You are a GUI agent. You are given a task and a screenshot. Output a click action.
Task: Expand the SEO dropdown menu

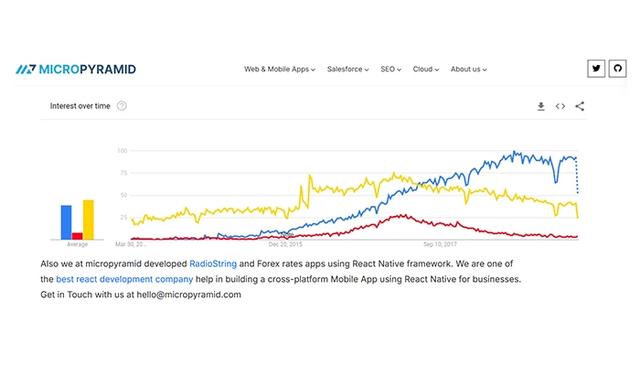[x=391, y=69]
